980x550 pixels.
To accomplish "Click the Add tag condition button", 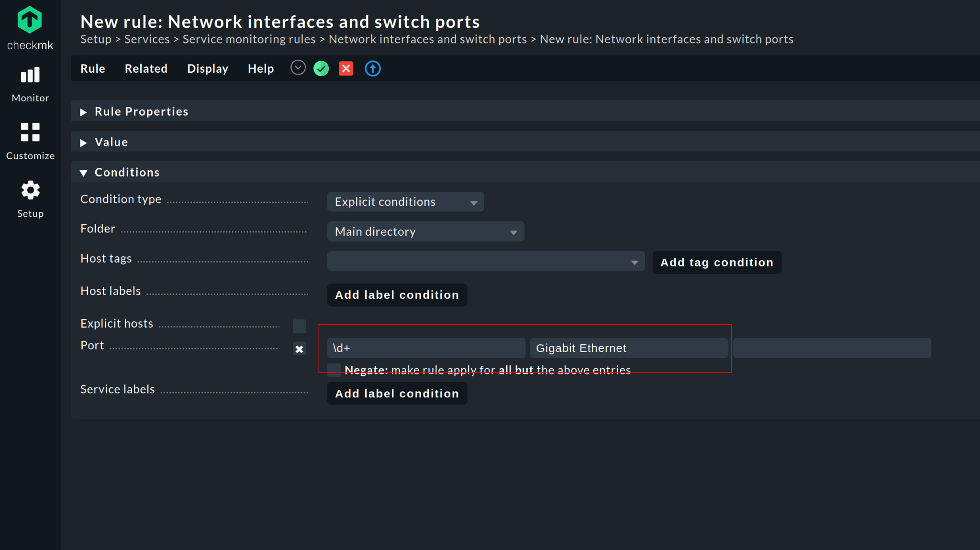I will click(x=716, y=263).
